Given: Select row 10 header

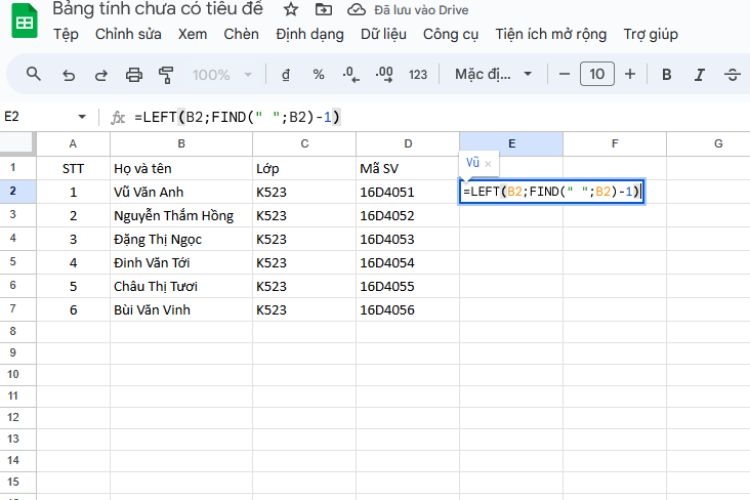Looking at the screenshot, I should coord(18,374).
